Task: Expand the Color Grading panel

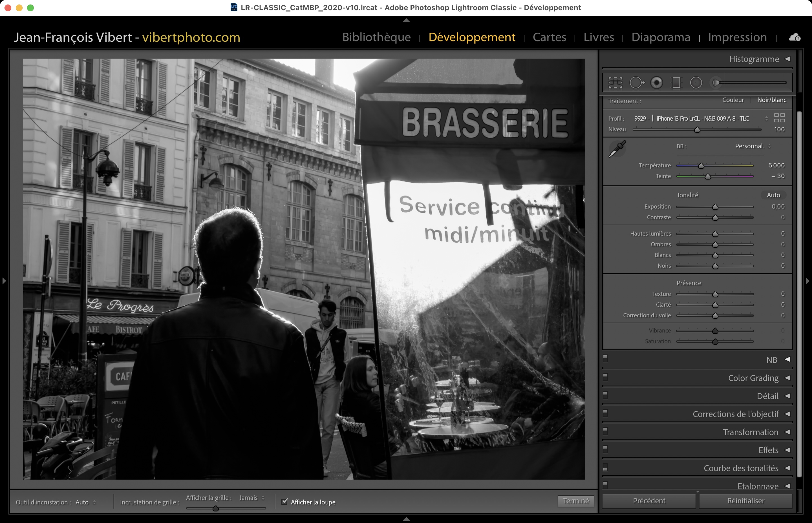Action: pos(753,378)
